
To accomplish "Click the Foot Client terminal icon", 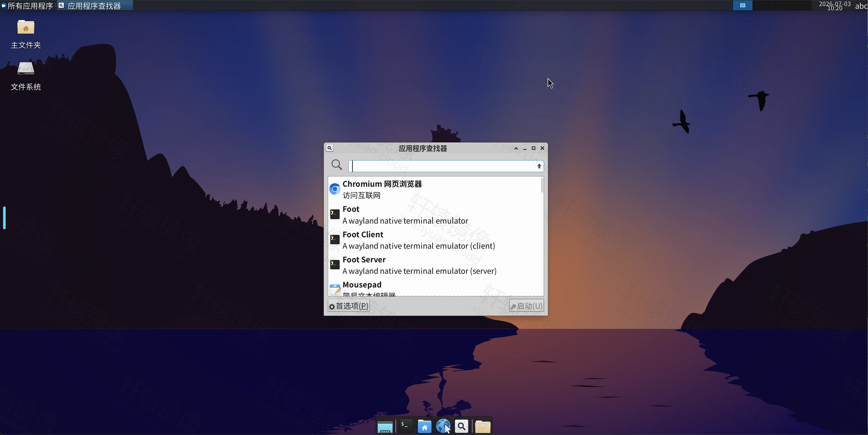I will click(335, 240).
